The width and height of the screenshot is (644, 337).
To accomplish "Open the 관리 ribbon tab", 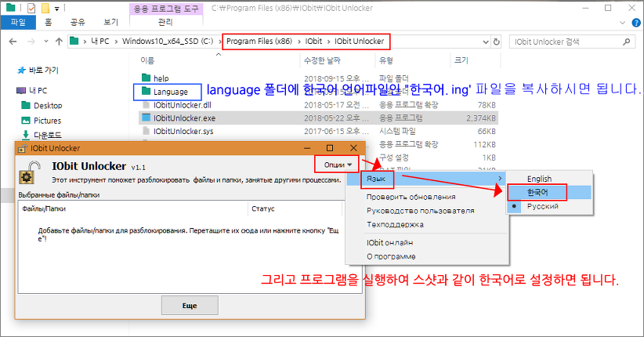I will 165,22.
